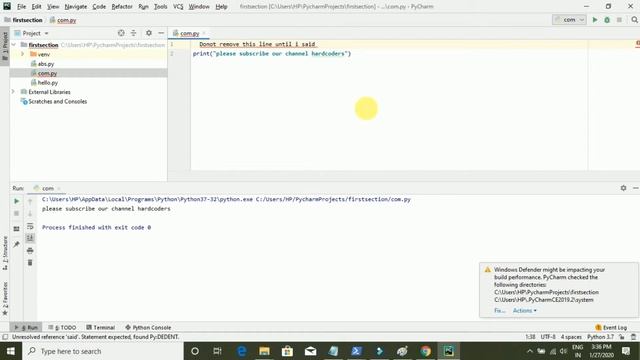The width and height of the screenshot is (640, 360).
Task: Toggle the Run tool window button
Action: pyautogui.click(x=26, y=327)
